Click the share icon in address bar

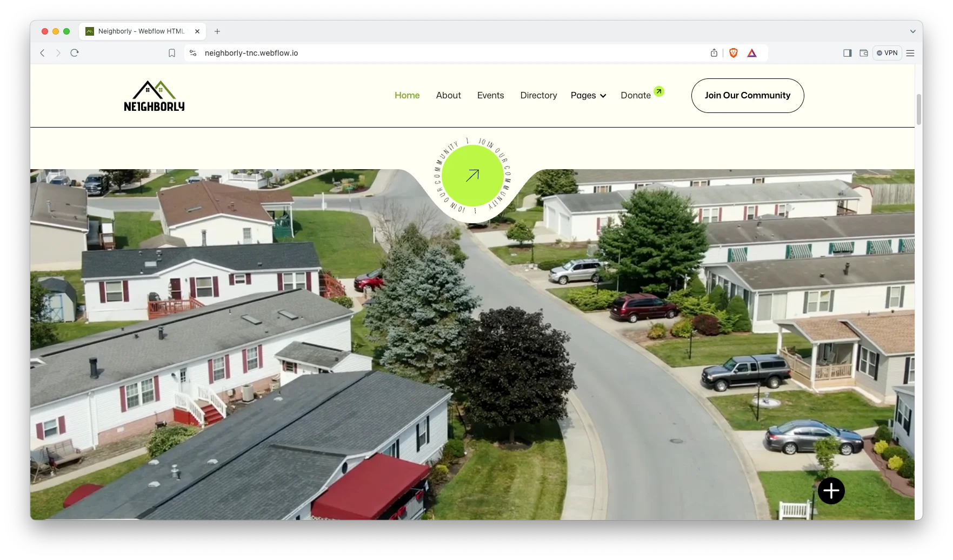click(x=714, y=53)
